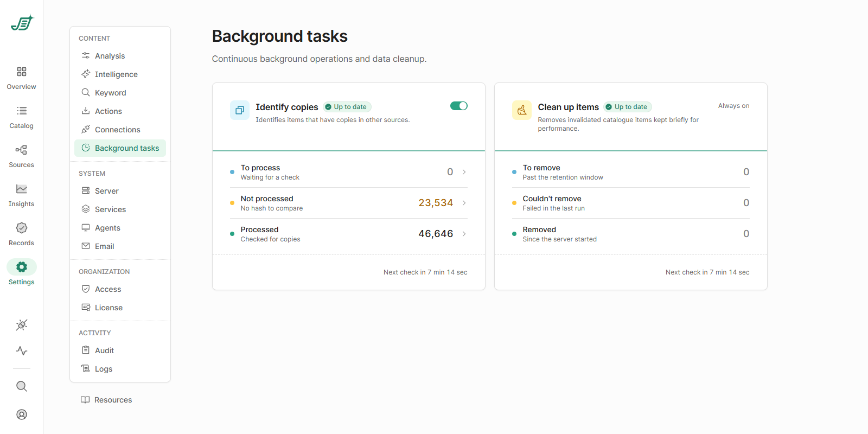Go to Catalog in the left rail
This screenshot has width=868, height=434.
click(22, 117)
